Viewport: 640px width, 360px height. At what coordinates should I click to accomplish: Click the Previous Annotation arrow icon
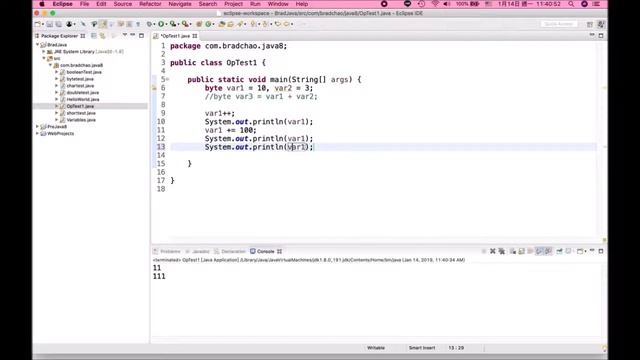pyautogui.click(x=265, y=24)
